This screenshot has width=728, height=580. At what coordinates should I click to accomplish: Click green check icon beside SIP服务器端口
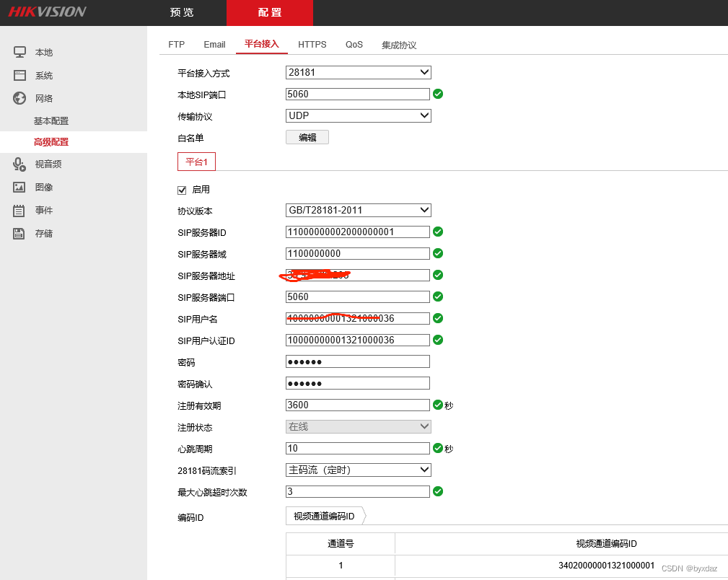click(x=438, y=296)
